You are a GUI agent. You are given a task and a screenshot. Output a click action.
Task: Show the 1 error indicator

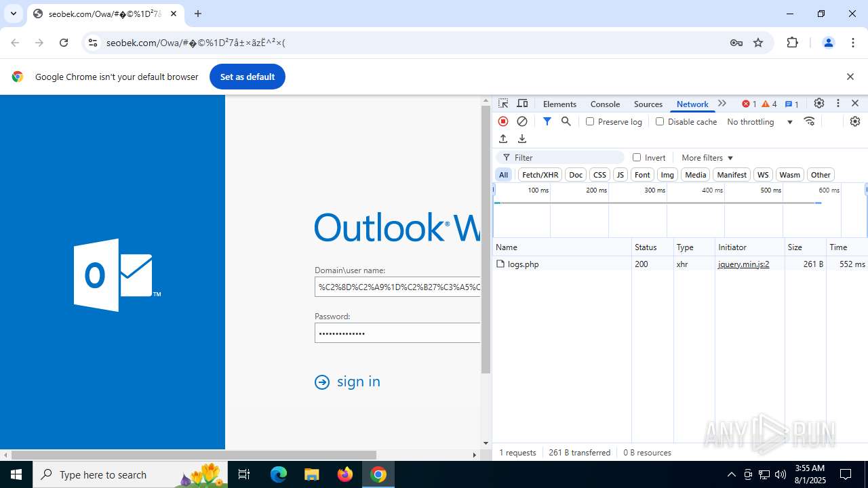click(749, 104)
